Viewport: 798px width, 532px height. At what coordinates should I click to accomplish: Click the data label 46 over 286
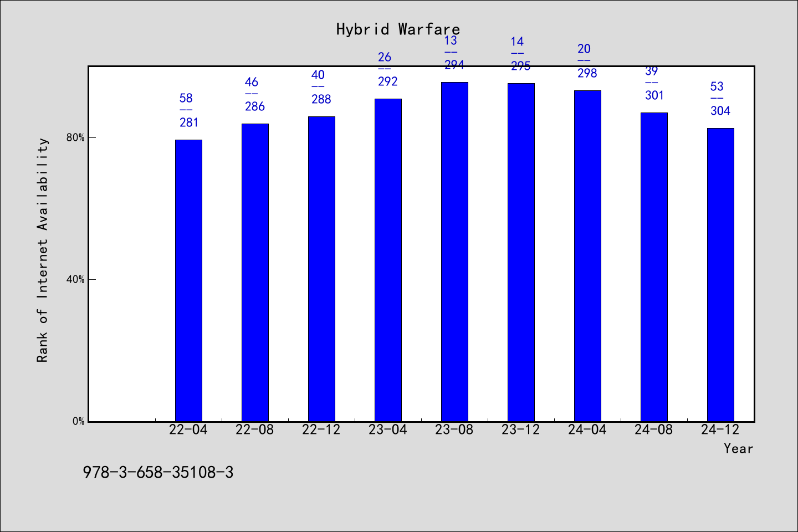click(255, 94)
